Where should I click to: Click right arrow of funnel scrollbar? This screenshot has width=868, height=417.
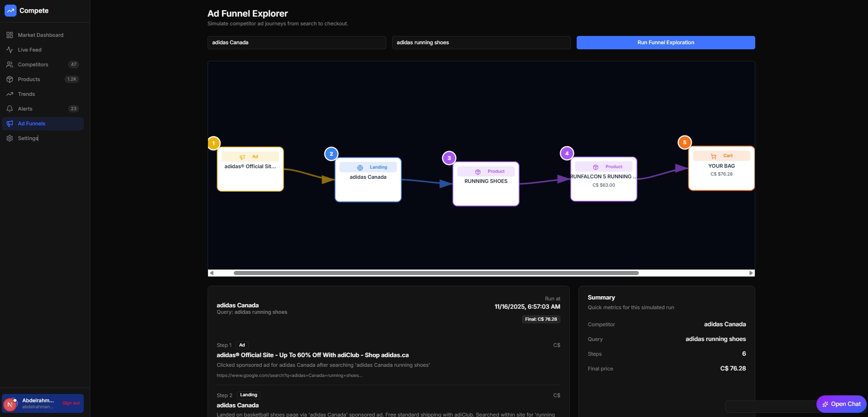point(751,273)
